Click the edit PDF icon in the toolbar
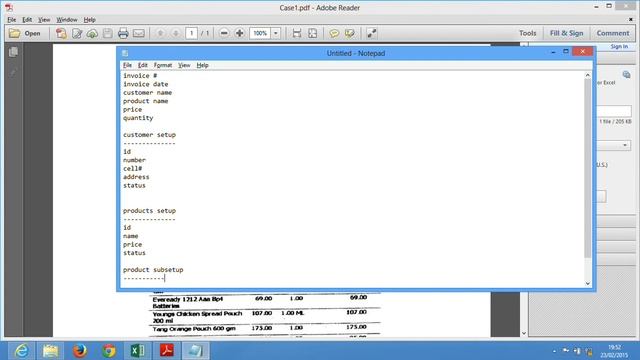This screenshot has height=360, width=640. click(77, 33)
